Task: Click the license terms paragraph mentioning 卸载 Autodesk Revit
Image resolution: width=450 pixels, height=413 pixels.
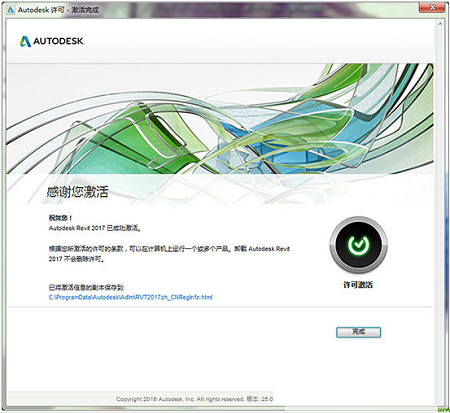Action: click(169, 254)
